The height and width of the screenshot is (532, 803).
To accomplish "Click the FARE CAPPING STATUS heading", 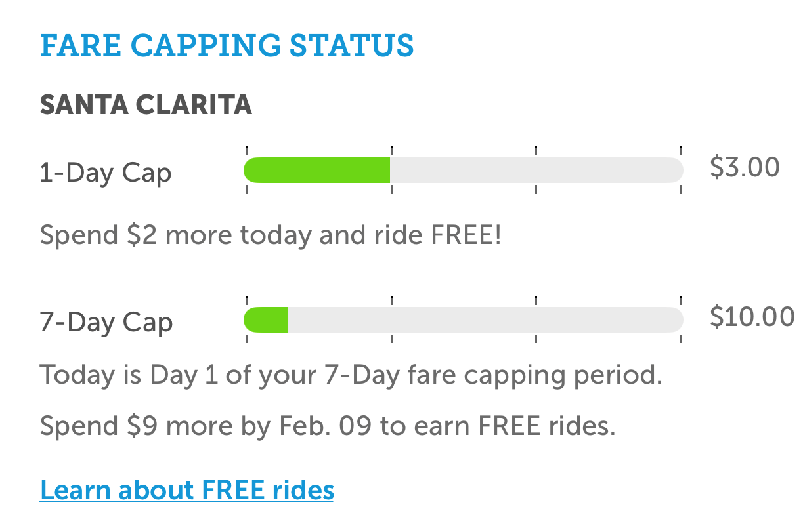I will pyautogui.click(x=227, y=46).
